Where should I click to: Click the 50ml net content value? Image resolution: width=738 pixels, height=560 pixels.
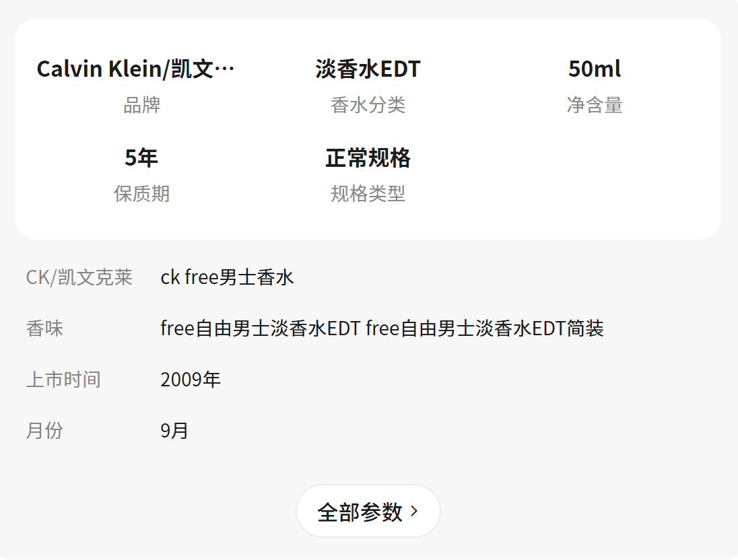point(594,69)
